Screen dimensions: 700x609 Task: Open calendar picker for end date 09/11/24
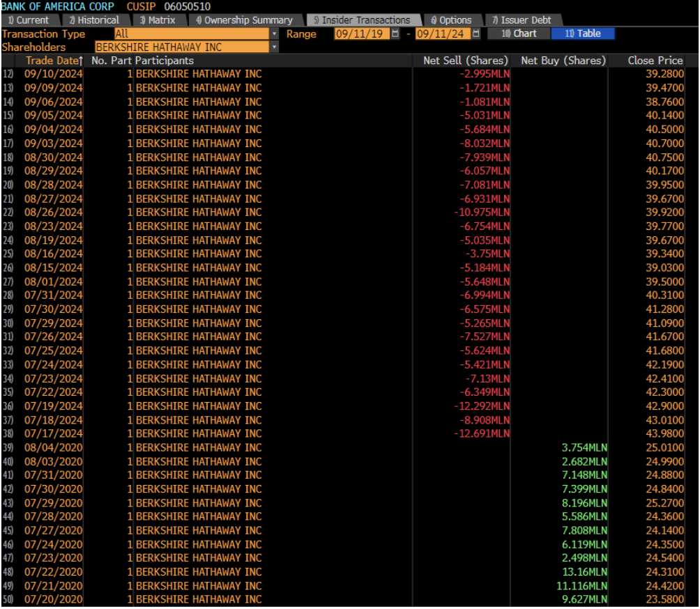coord(476,34)
